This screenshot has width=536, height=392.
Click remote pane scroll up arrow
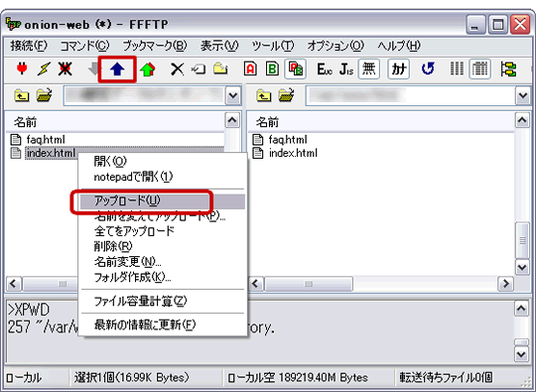tap(522, 120)
